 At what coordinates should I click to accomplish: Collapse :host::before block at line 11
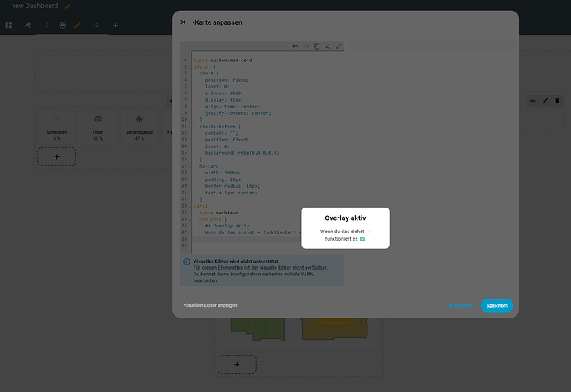pyautogui.click(x=190, y=127)
